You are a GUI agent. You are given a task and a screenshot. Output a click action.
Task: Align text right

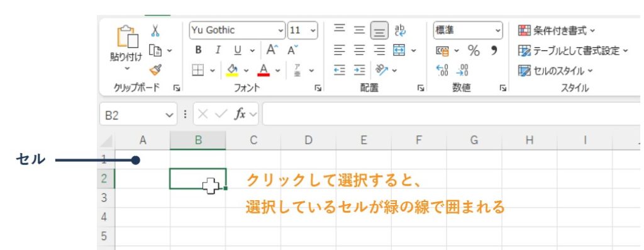coord(379,50)
